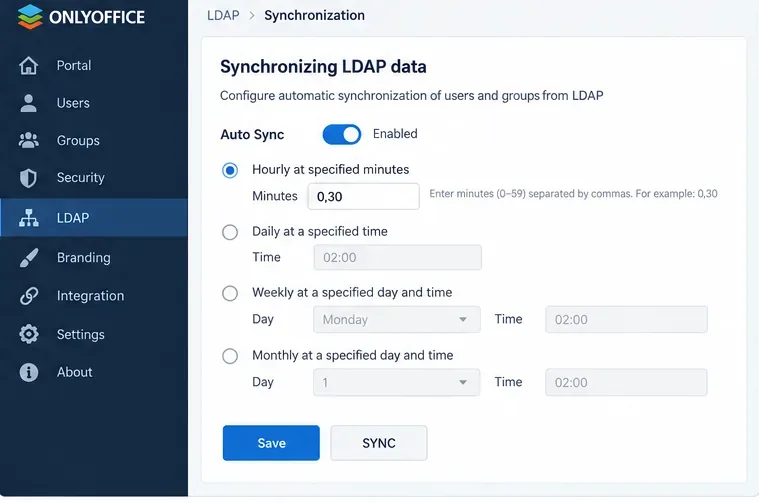Click the Daily Time field
Screen dimensions: 759x503
398,258
